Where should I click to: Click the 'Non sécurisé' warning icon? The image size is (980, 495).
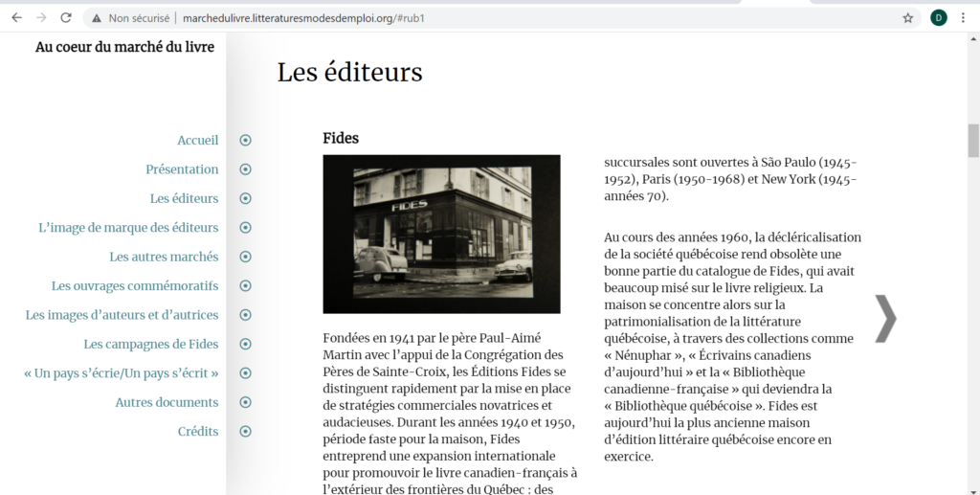coord(97,19)
